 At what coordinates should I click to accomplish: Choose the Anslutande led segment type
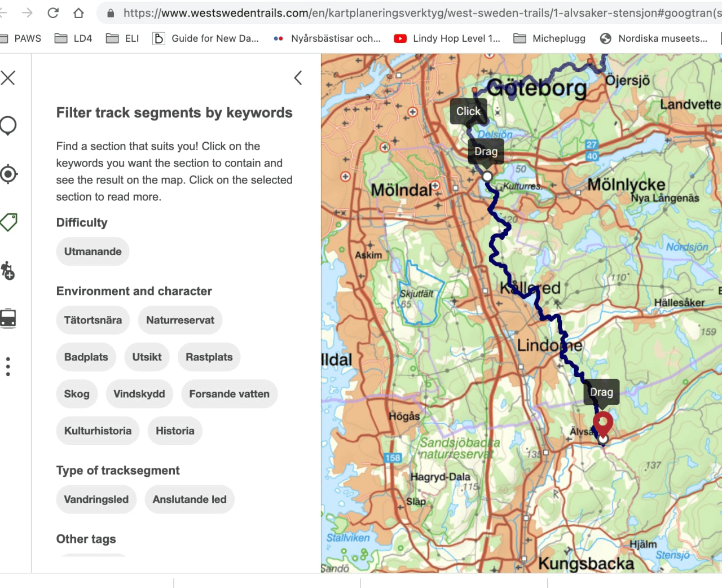coord(190,499)
